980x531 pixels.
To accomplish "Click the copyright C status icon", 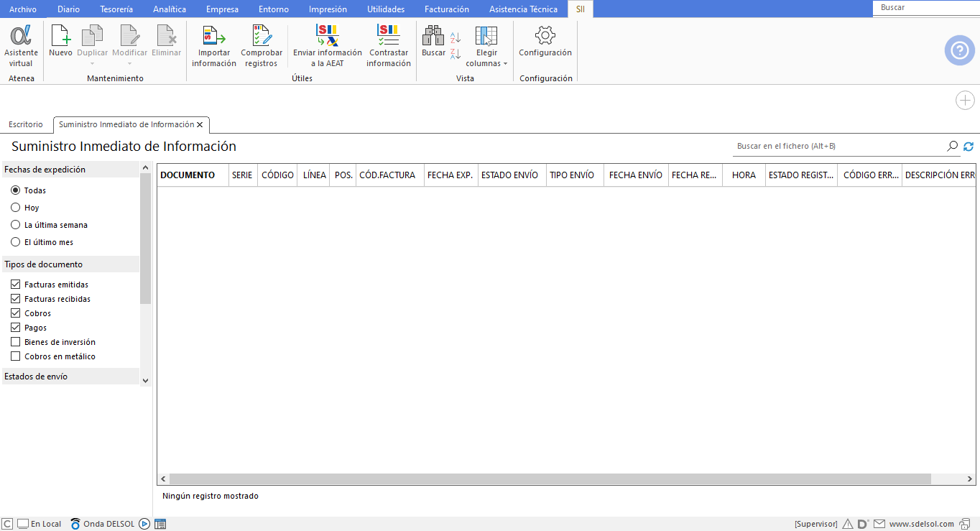I will [x=7, y=524].
